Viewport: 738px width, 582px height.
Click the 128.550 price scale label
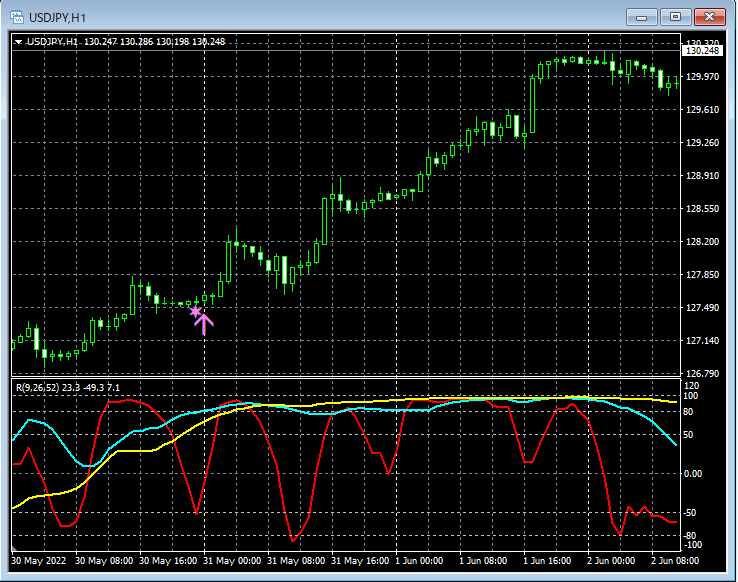point(701,209)
